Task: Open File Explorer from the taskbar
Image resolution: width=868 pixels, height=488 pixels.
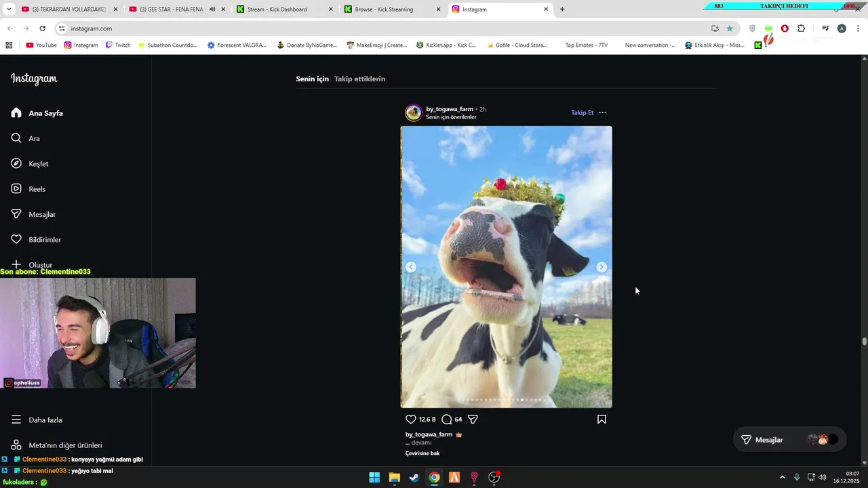Action: tap(394, 477)
